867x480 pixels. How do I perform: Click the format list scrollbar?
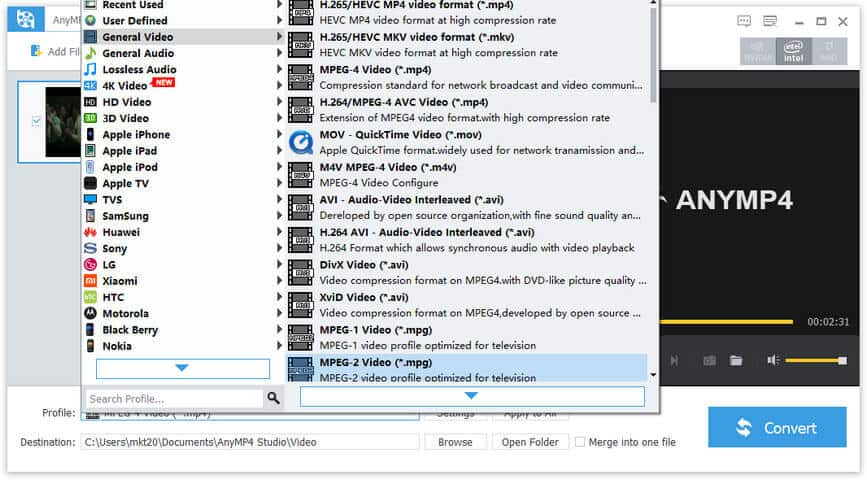[653, 55]
